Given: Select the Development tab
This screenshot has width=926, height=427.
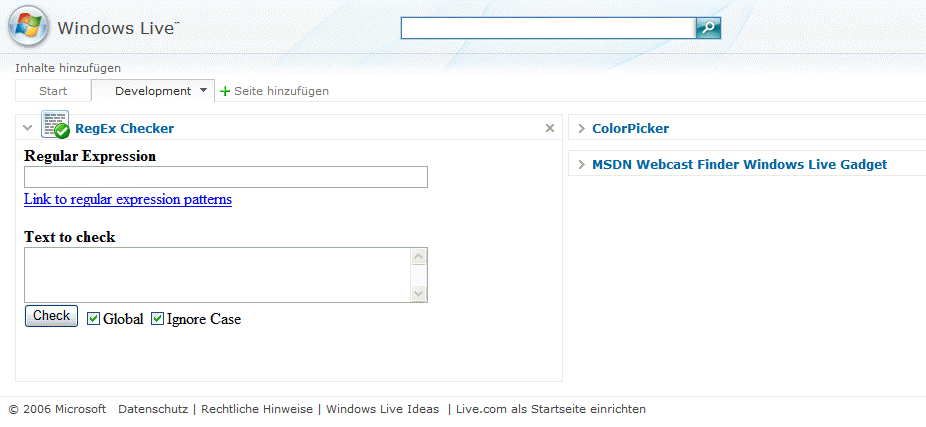Looking at the screenshot, I should pos(153,92).
